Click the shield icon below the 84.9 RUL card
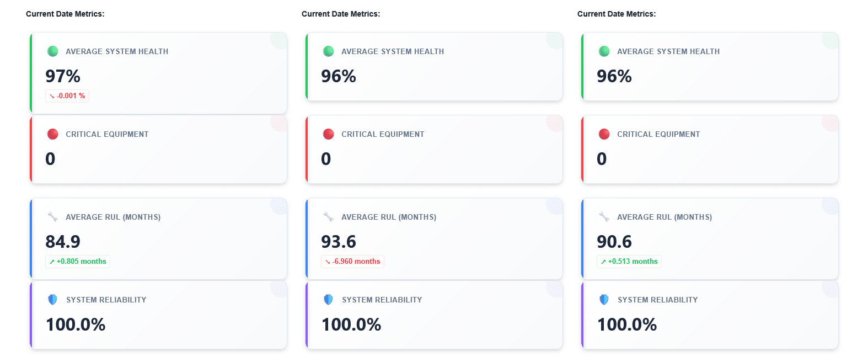 (x=53, y=300)
